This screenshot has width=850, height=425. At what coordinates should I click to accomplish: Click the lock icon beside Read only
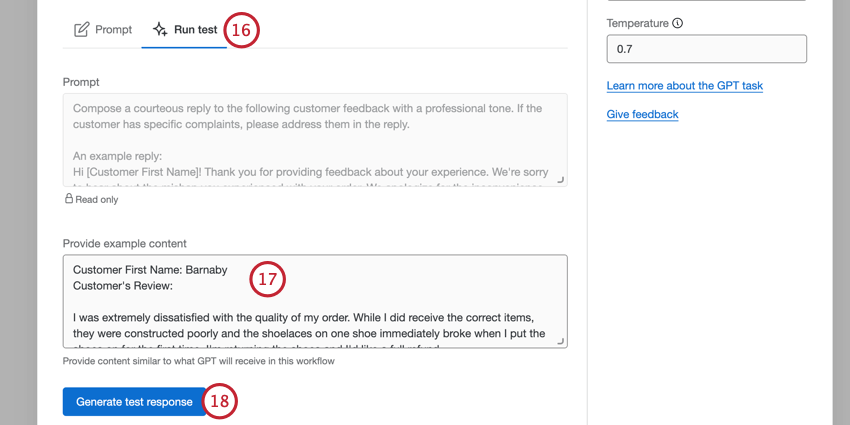click(69, 199)
